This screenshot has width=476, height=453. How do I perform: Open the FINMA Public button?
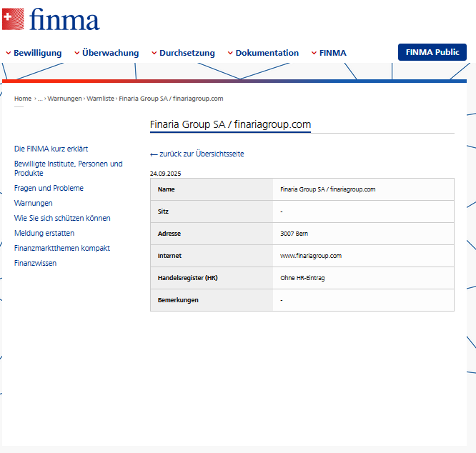tap(432, 52)
